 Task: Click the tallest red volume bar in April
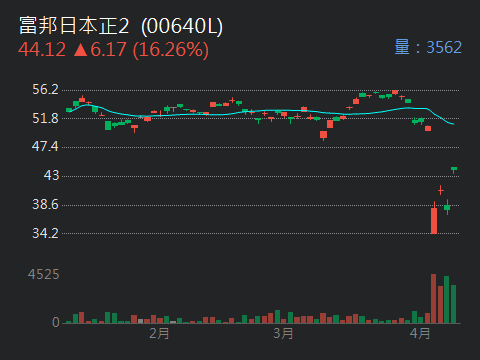point(433,298)
